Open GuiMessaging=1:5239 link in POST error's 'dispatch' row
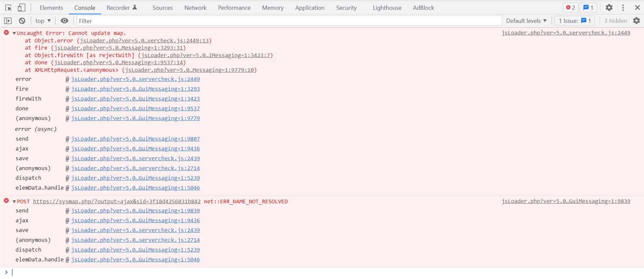The height and width of the screenshot is (279, 644). pyautogui.click(x=136, y=250)
